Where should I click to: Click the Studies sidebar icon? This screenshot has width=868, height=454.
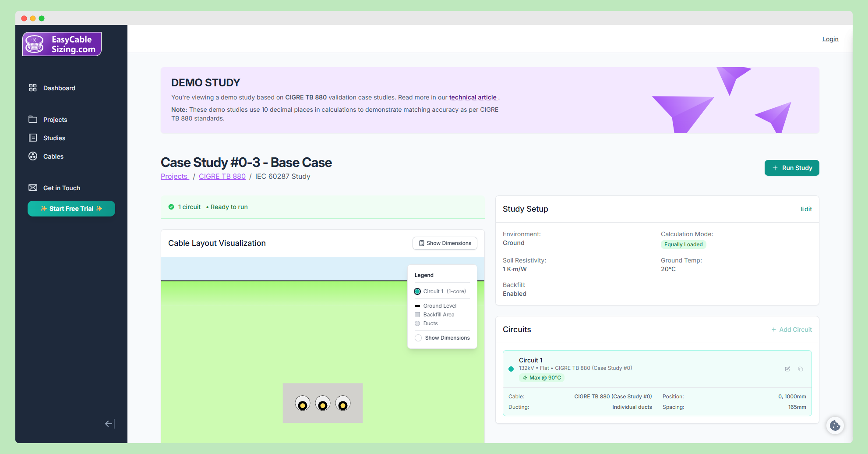click(x=33, y=138)
